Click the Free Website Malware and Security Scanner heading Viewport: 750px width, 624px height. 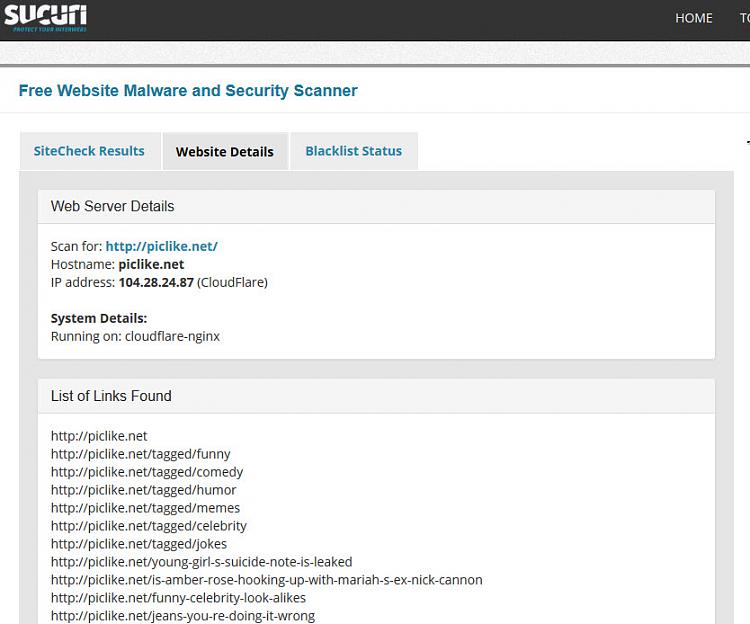[188, 90]
